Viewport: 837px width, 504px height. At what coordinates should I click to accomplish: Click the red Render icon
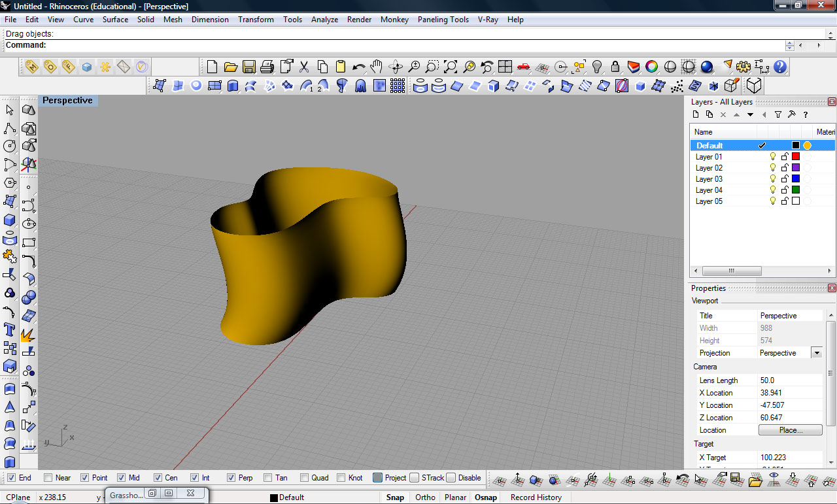point(632,66)
